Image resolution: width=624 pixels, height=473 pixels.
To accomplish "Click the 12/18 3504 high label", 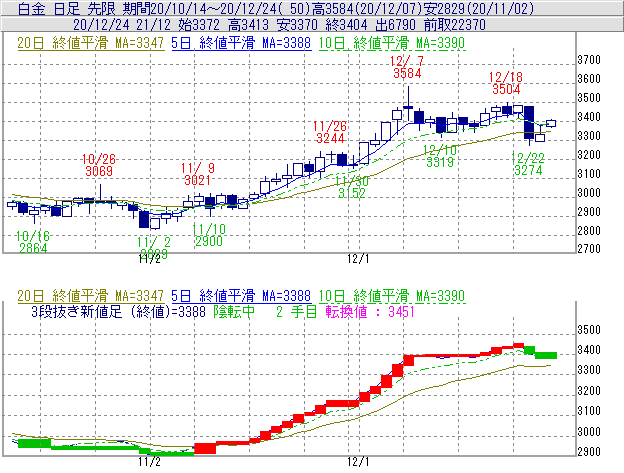I will tap(506, 83).
